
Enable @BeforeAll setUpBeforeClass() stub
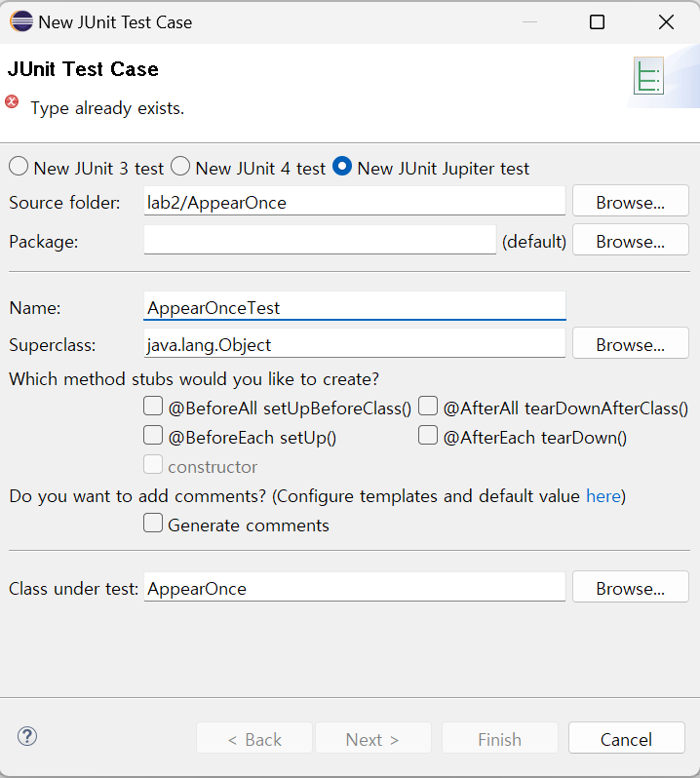(x=153, y=407)
